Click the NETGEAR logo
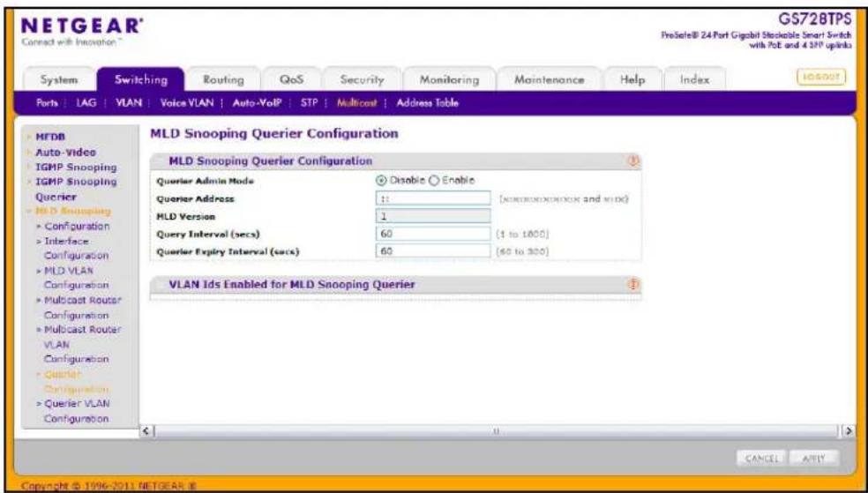 [x=82, y=26]
